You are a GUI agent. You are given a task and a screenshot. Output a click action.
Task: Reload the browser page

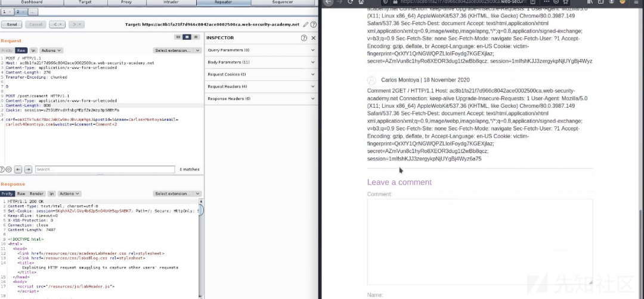click(351, 2)
